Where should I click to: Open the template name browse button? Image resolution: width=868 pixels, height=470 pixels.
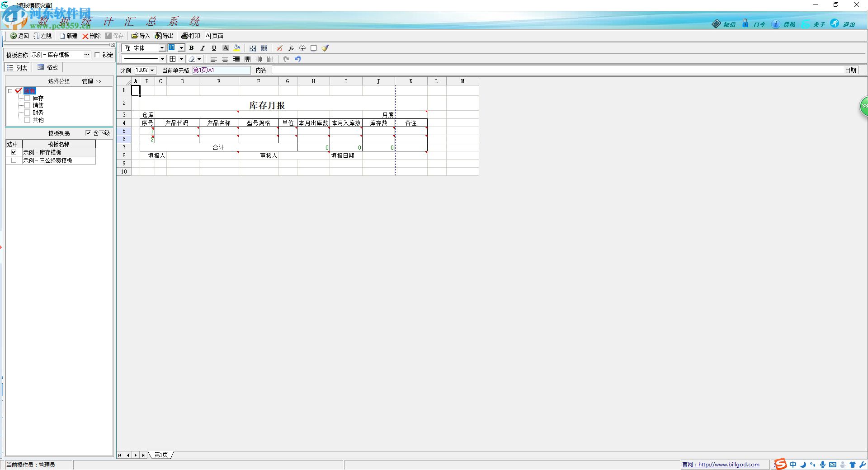[x=87, y=55]
